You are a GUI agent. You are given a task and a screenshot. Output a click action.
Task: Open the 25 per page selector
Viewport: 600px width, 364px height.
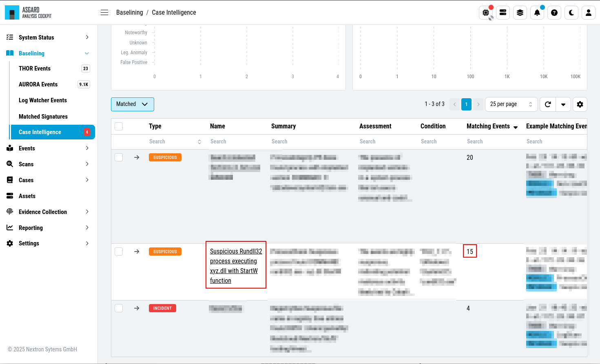tap(511, 104)
